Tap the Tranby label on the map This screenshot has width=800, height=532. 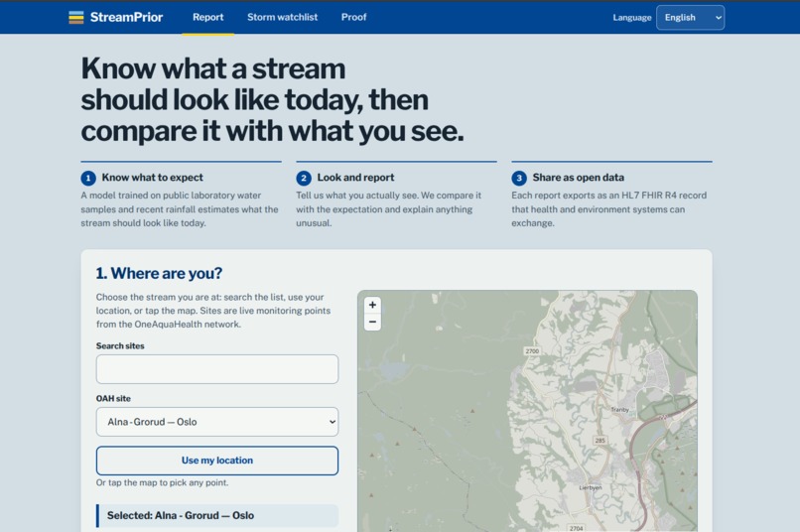click(x=620, y=410)
